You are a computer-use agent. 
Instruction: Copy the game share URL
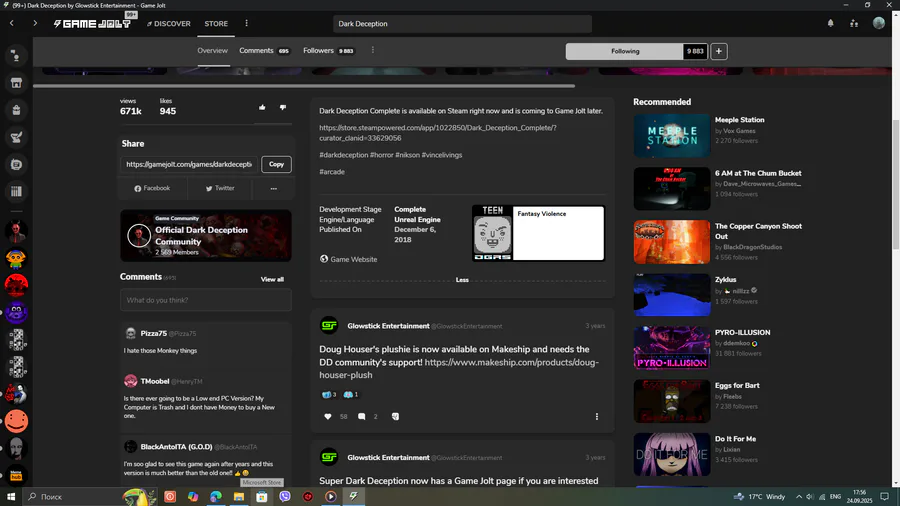click(x=276, y=164)
